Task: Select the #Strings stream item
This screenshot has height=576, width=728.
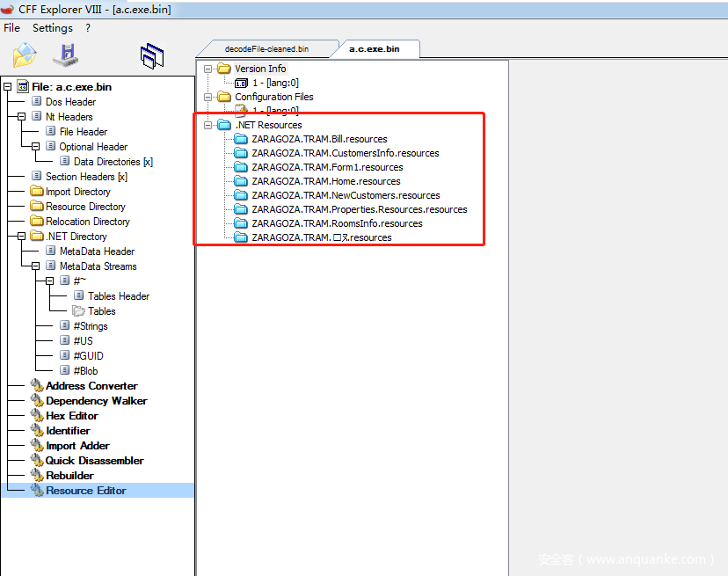Action: (91, 326)
